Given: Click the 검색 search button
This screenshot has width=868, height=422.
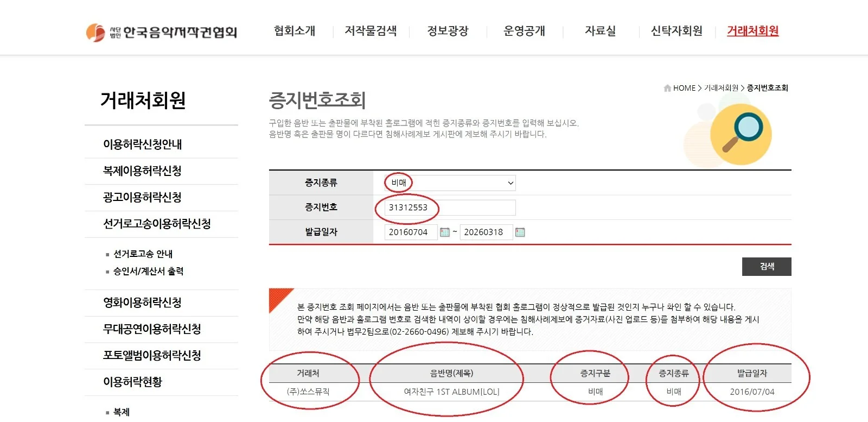Looking at the screenshot, I should [x=767, y=267].
